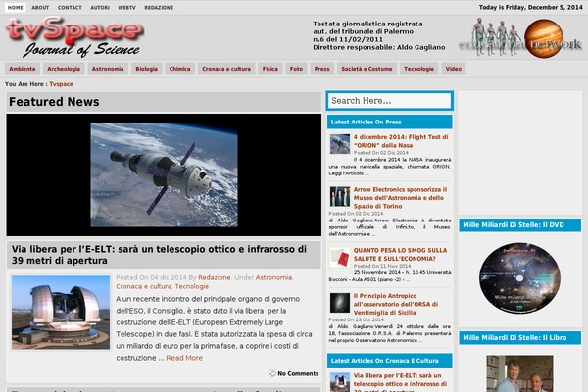Image resolution: width=588 pixels, height=392 pixels.
Task: Open the Il Principio Antropico article
Action: click(x=396, y=304)
